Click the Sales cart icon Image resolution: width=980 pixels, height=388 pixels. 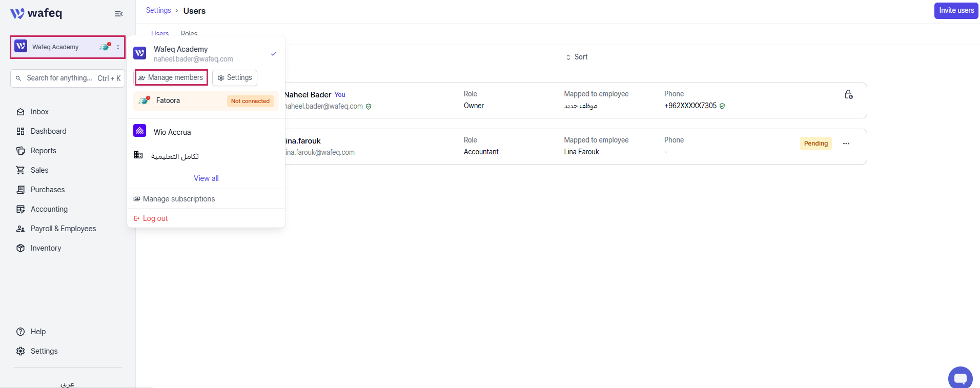pyautogui.click(x=21, y=170)
